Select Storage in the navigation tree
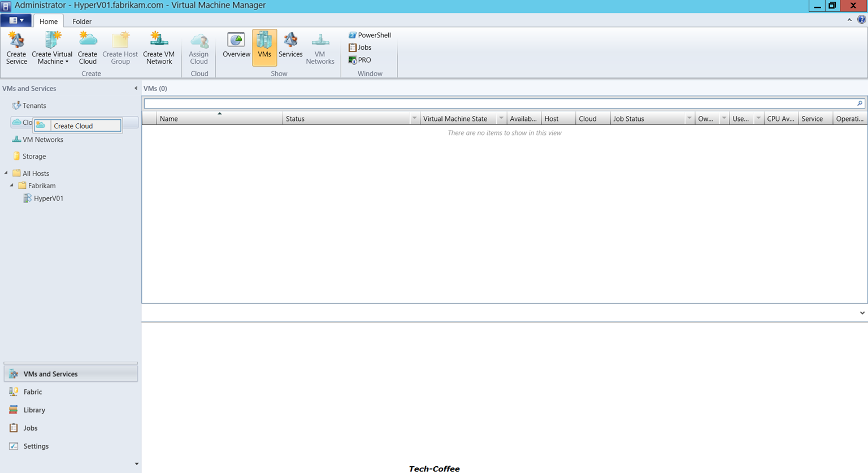 (x=29, y=157)
